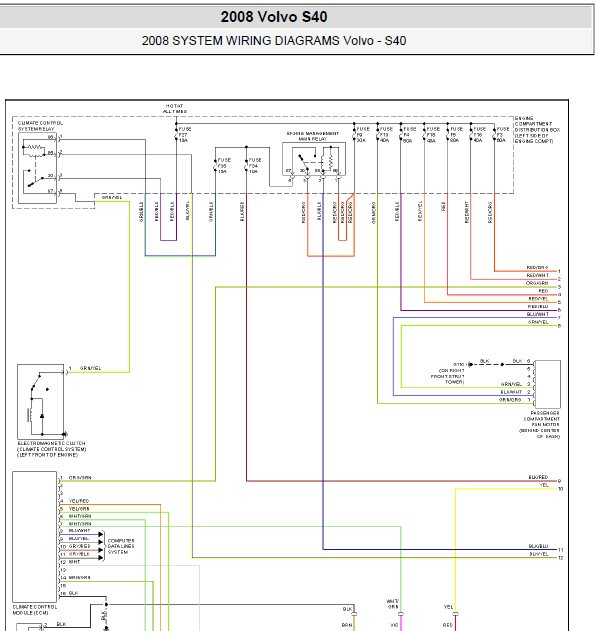Click the "FUSE F35" label
The height and width of the screenshot is (631, 596).
coord(224,165)
